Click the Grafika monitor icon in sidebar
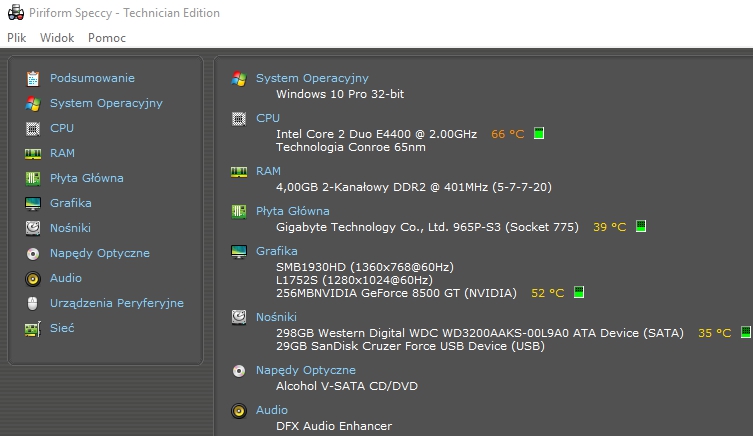Viewport: 753px width, 436px height. pyautogui.click(x=33, y=204)
